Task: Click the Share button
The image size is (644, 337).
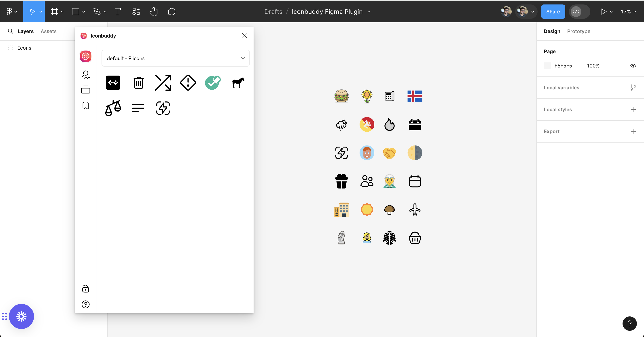Action: point(553,11)
